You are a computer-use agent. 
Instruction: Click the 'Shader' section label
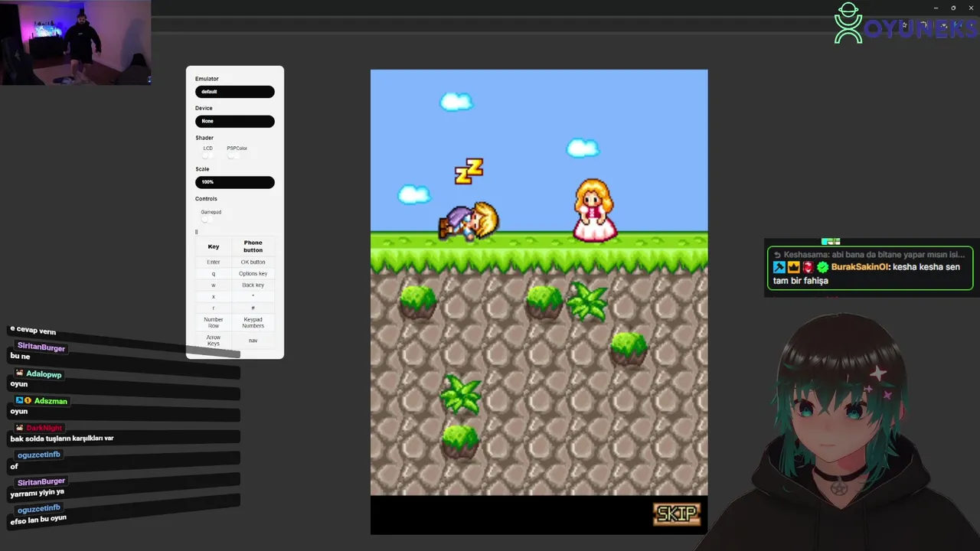point(204,138)
